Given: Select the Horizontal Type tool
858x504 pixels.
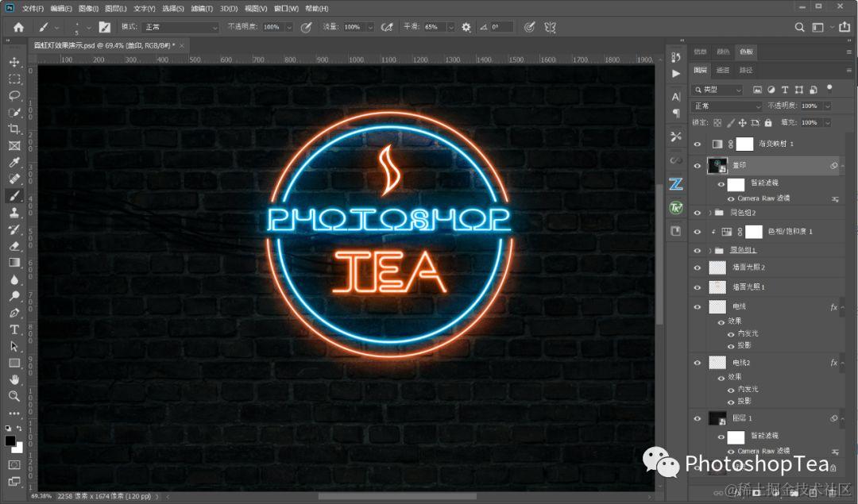Looking at the screenshot, I should point(14,329).
